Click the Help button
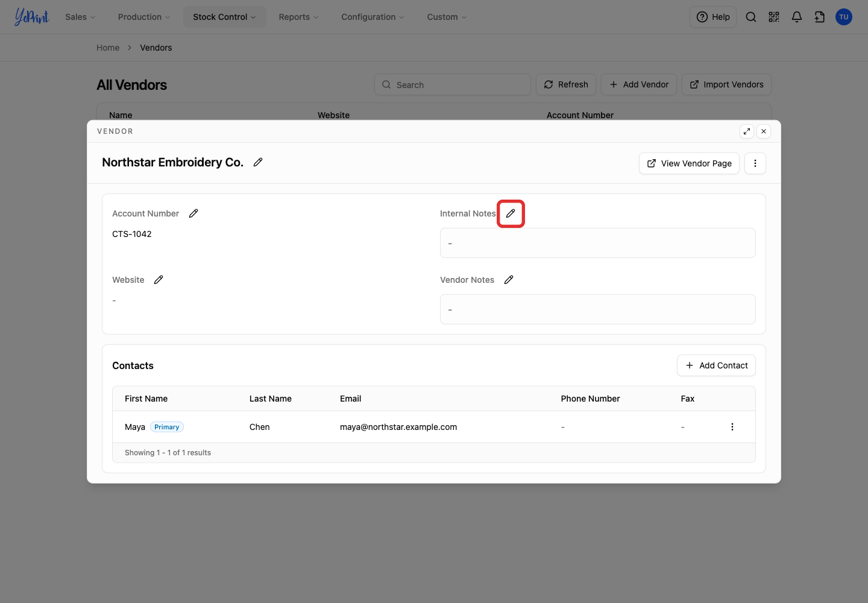Screen dimensions: 868x603 coord(713,17)
